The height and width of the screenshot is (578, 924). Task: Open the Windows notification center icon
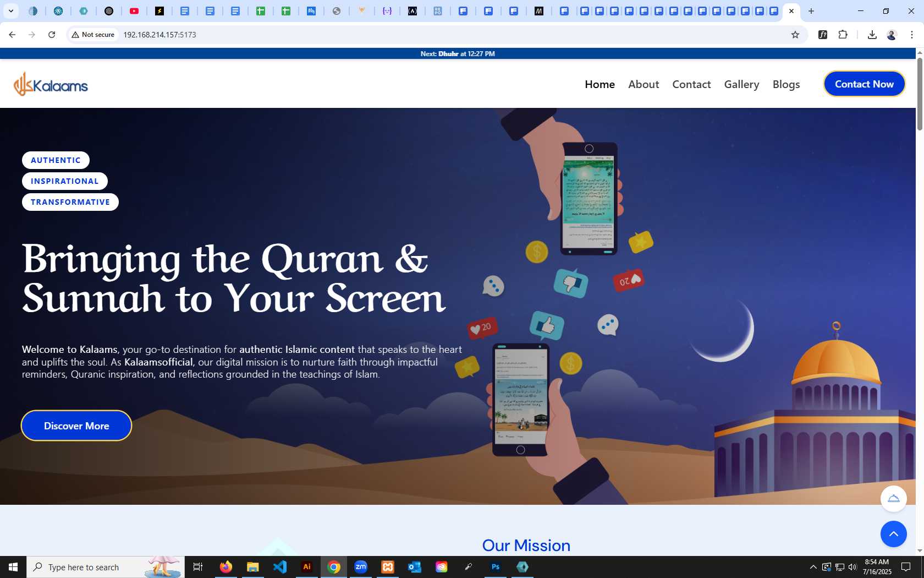[x=906, y=567]
